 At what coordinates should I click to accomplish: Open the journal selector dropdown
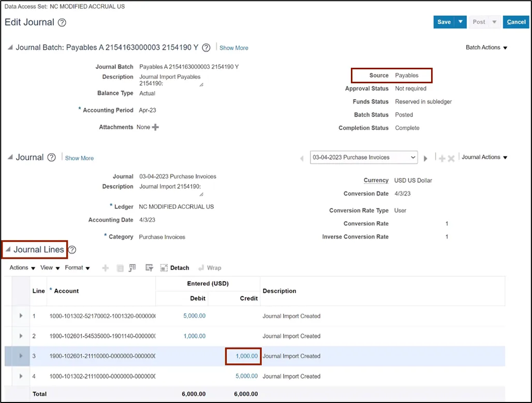point(364,157)
